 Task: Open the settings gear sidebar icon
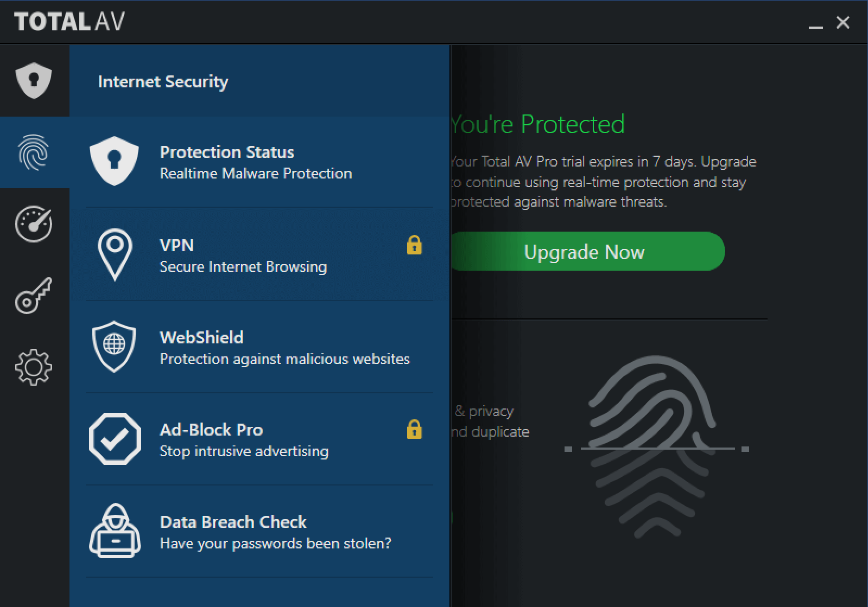pos(34,367)
